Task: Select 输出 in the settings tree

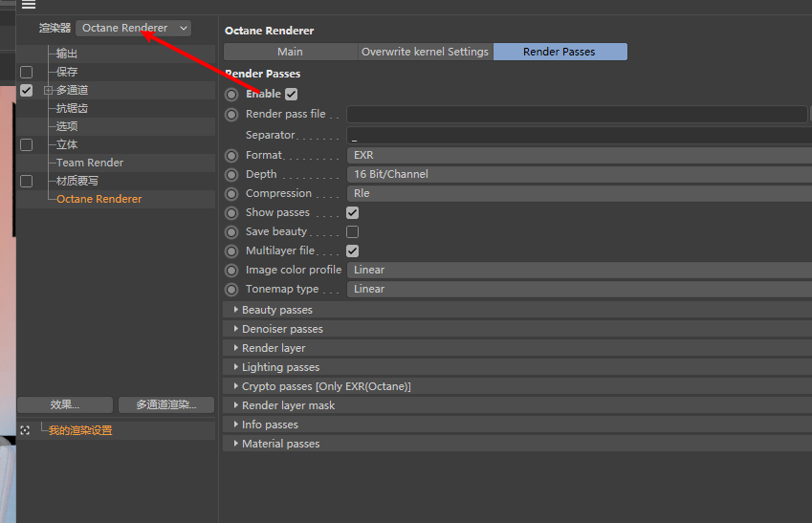Action: 67,54
